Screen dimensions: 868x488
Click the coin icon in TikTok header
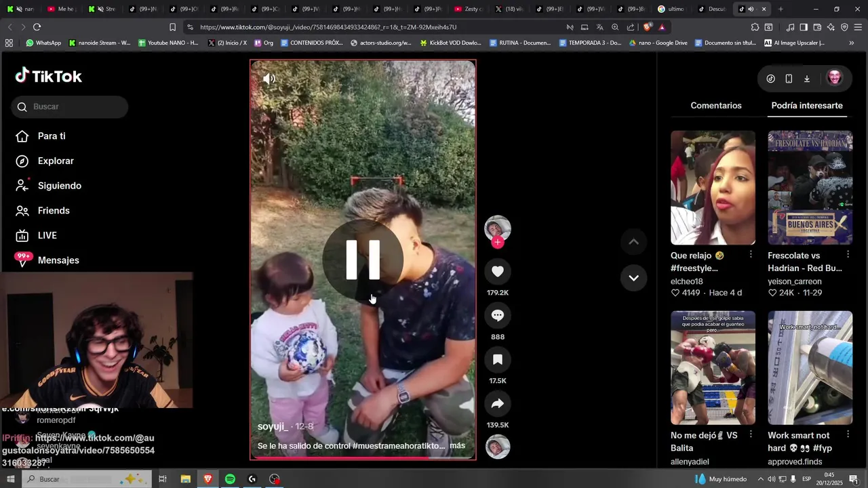click(770, 79)
